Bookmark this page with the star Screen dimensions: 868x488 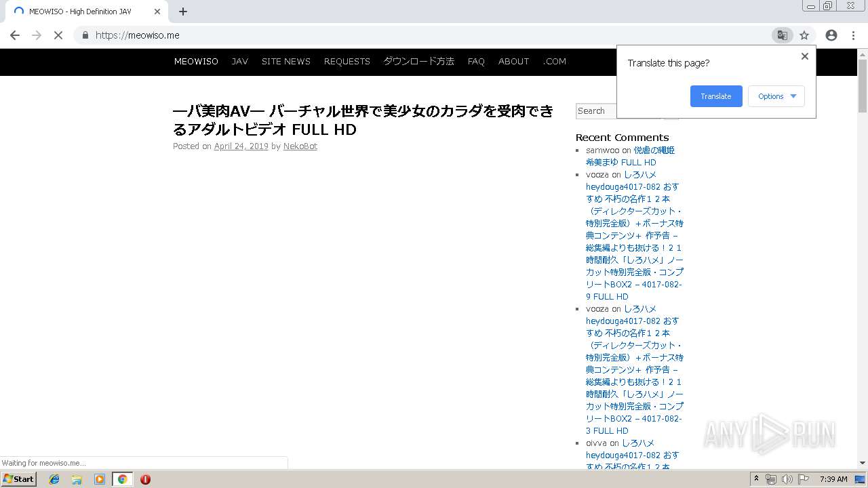804,35
